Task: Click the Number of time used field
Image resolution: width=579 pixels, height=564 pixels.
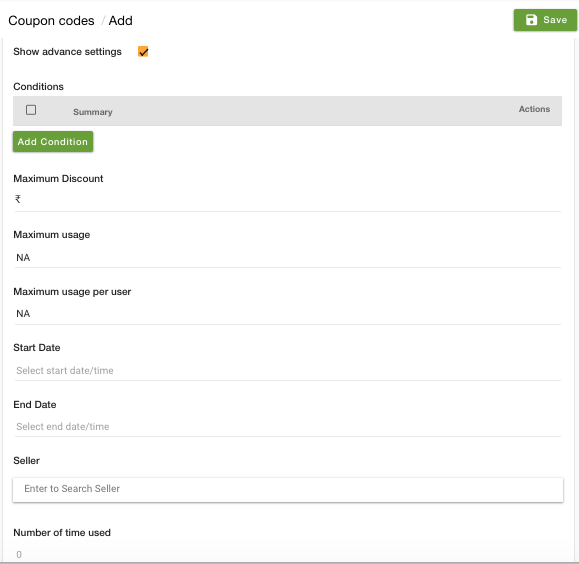Action: pyautogui.click(x=288, y=554)
